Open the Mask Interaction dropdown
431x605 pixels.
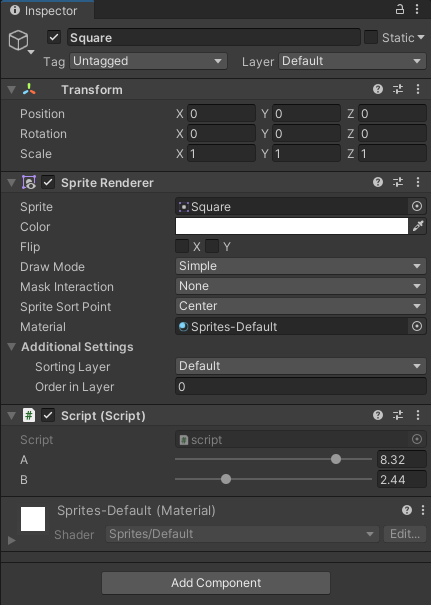301,286
